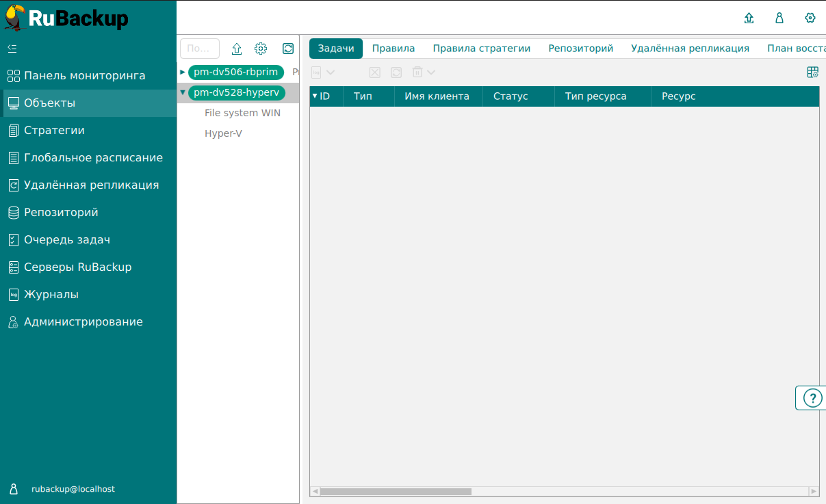This screenshot has width=826, height=504.
Task: Collapse the pm-dv528-hyperv tree node
Action: point(183,93)
